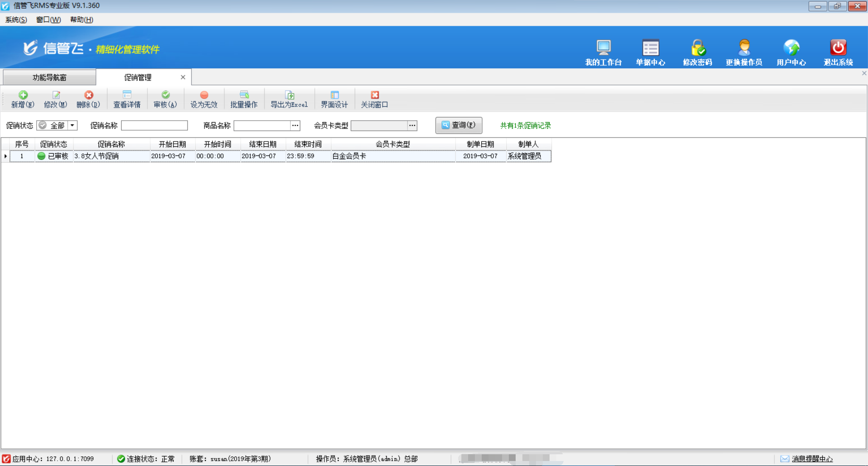Open the 商品名称 ellipsis picker
The width and height of the screenshot is (868, 466).
(x=295, y=125)
